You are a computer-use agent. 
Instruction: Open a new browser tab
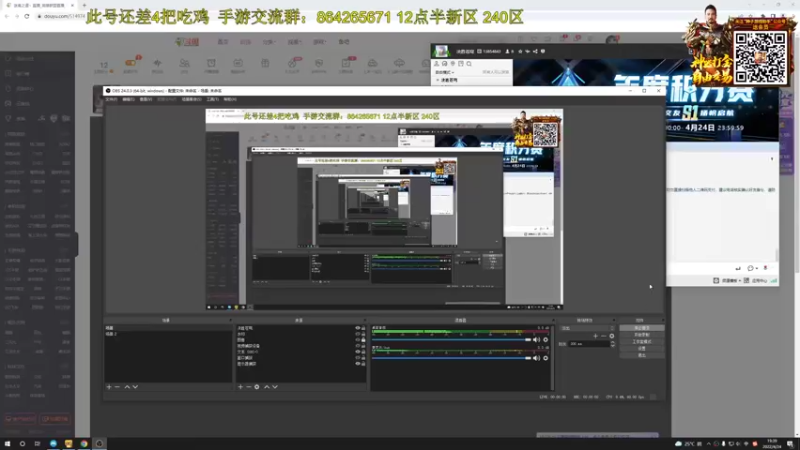click(x=84, y=5)
